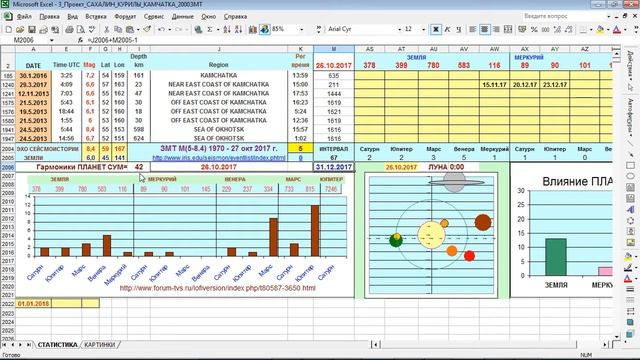Activate the Format Painter brush
Image resolution: width=640 pixels, height=360 pixels.
pyautogui.click(x=147, y=29)
